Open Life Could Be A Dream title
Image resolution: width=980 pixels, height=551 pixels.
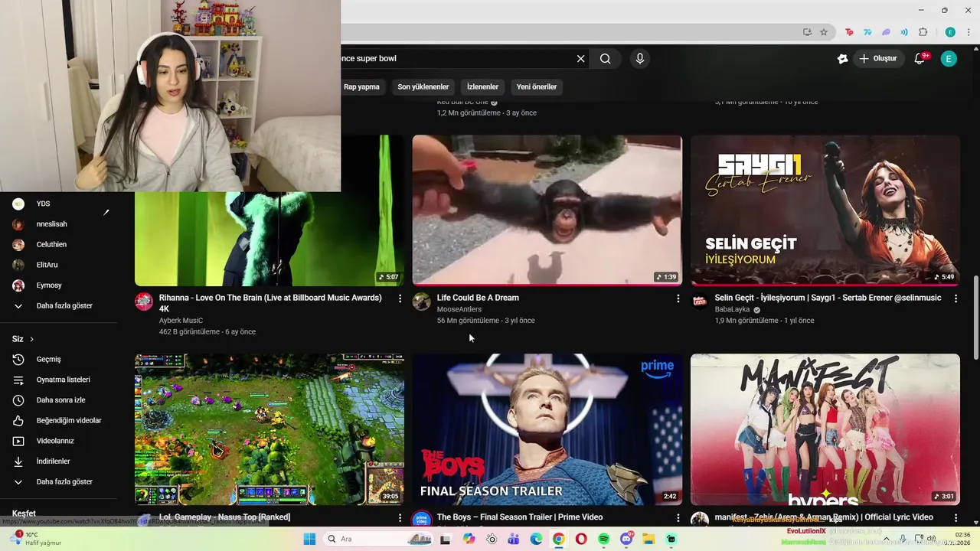[478, 298]
